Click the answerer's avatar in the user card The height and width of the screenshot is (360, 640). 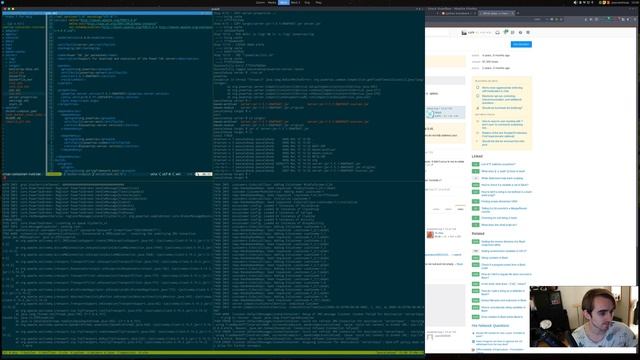430,235
